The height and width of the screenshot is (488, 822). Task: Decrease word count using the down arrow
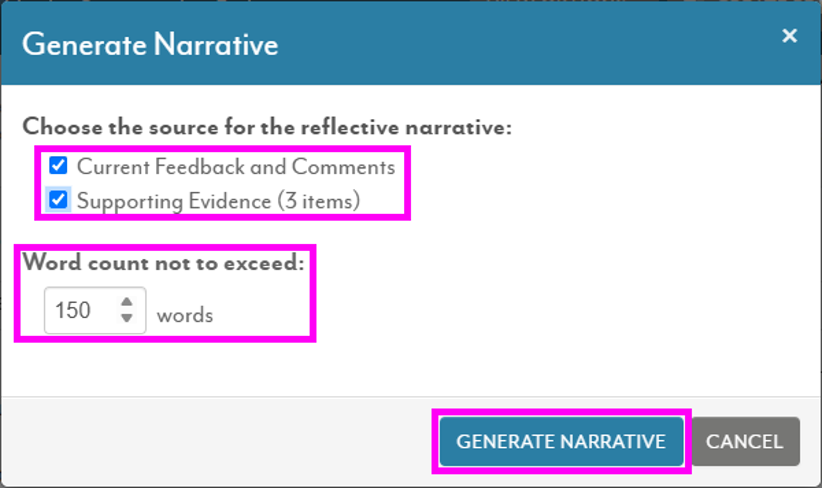(126, 318)
